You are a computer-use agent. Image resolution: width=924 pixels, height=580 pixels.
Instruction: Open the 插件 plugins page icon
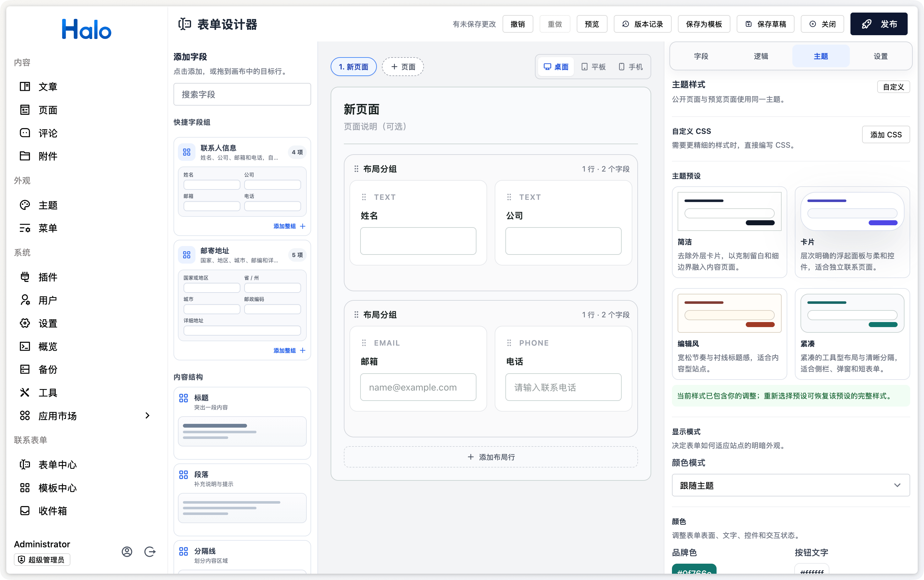[25, 277]
